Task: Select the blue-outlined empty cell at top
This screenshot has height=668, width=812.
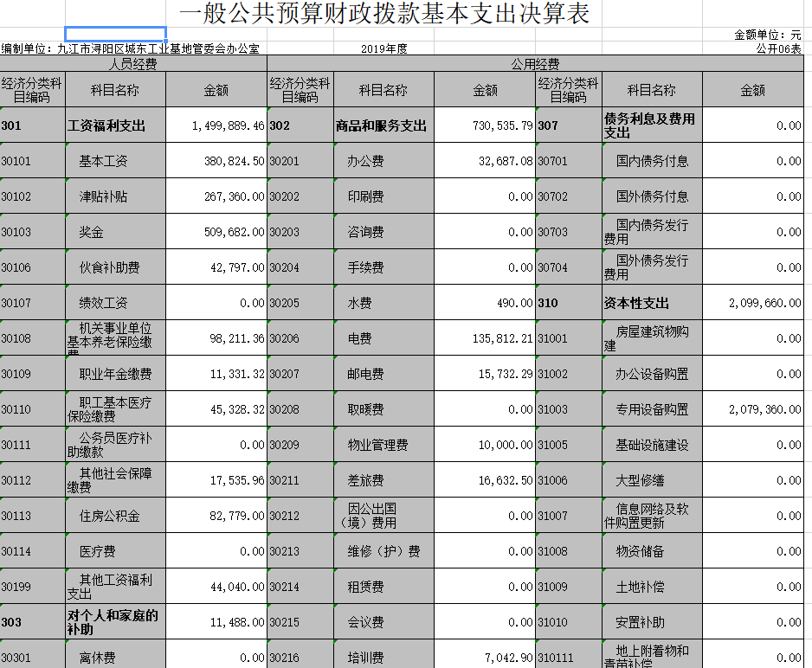Action: click(x=127, y=34)
